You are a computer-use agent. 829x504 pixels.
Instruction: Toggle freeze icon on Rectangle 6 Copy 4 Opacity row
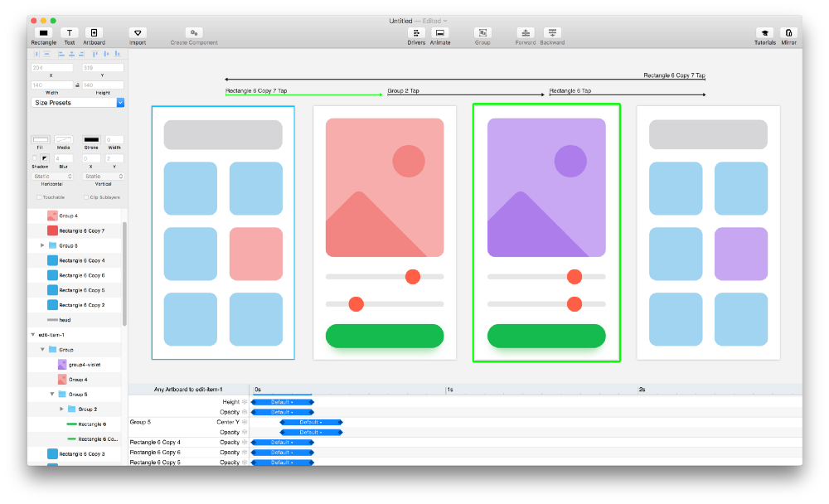click(245, 442)
